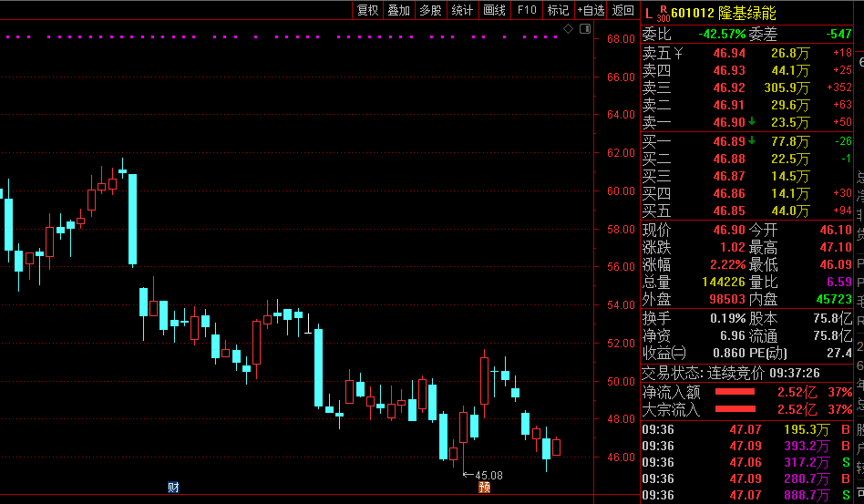Image resolution: width=864 pixels, height=504 pixels.
Task: Click the red 净流入额 bar
Action: 735,393
